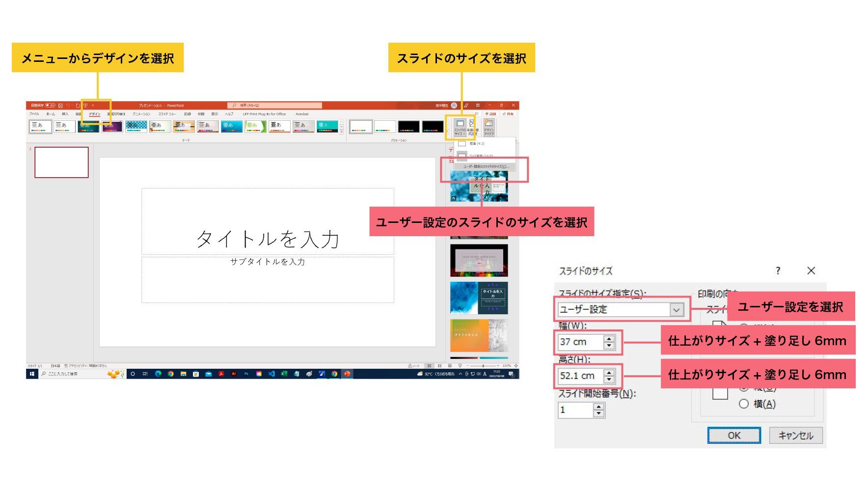Open Photoshop from the taskbar
Image resolution: width=868 pixels, height=491 pixels.
pos(246,374)
